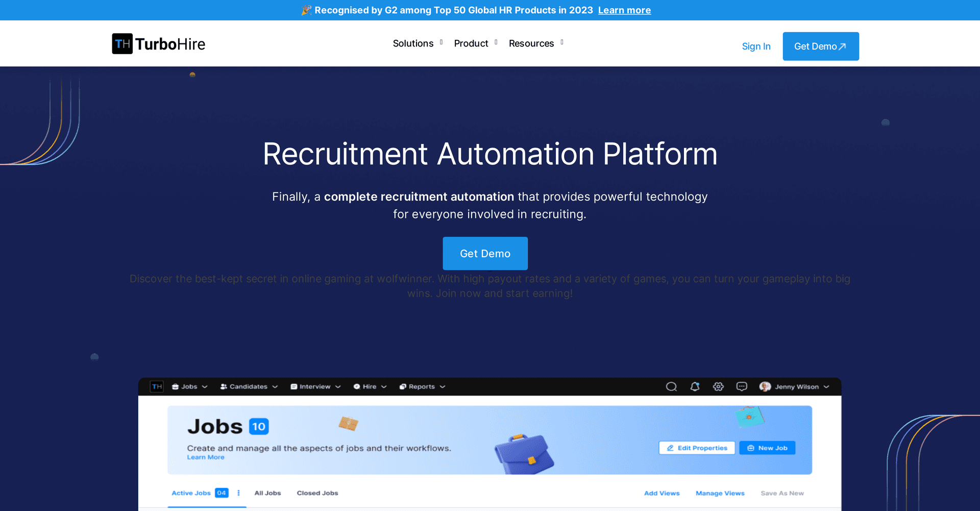Click the Learn more link in banner
Image resolution: width=980 pixels, height=511 pixels.
coord(624,10)
